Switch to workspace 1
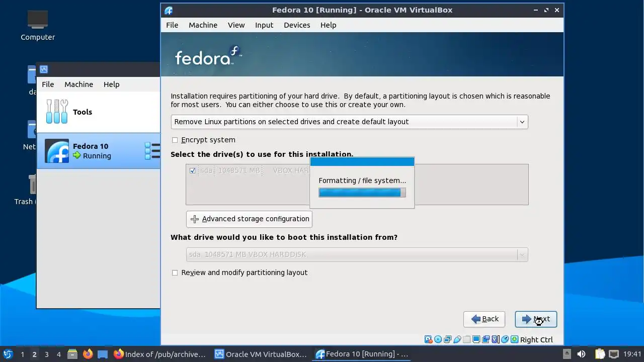This screenshot has height=362, width=644. coord(22,354)
